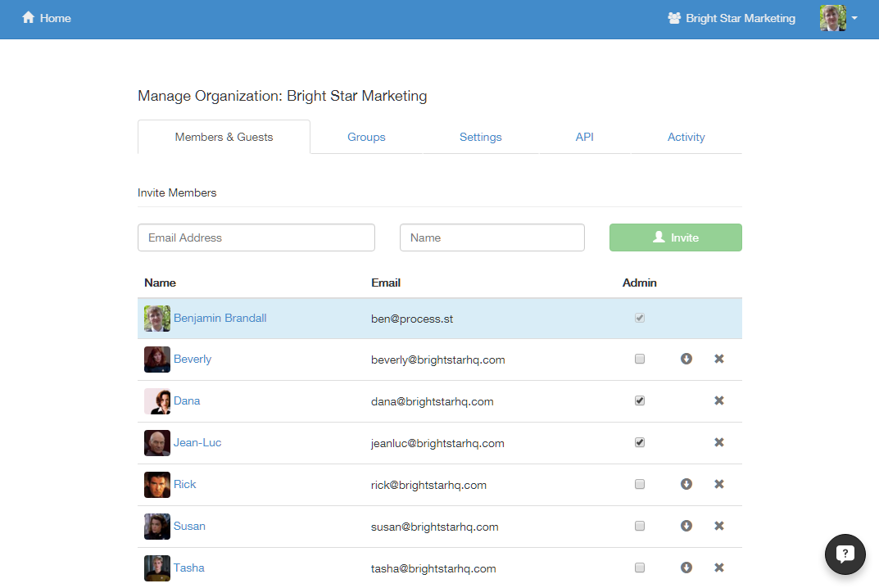Uncheck Dana's admin checkbox

tap(640, 400)
